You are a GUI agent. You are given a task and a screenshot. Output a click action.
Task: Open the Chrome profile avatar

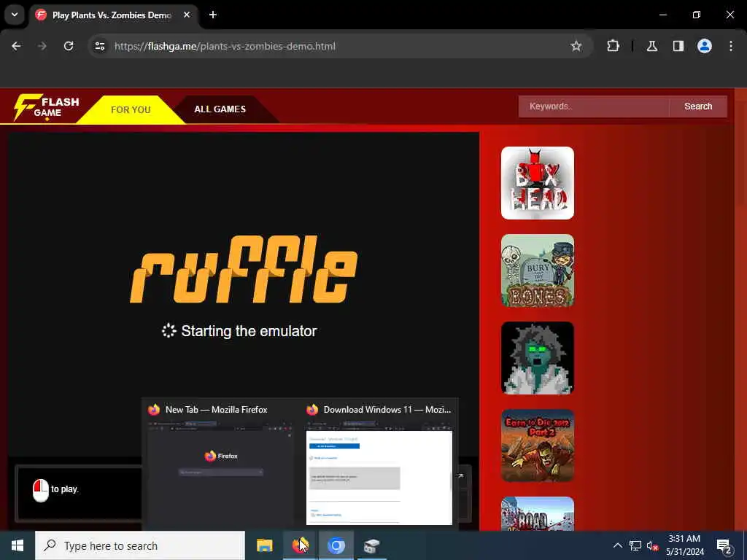(705, 46)
